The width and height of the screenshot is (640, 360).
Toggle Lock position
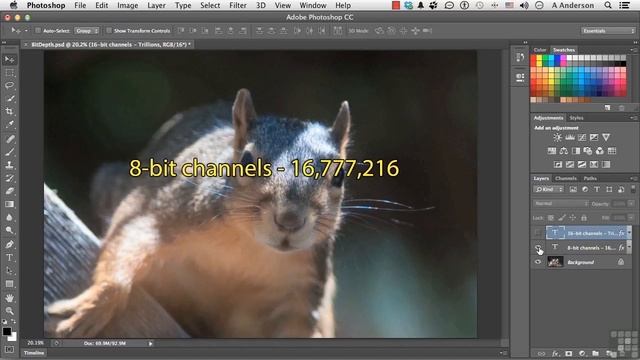(x=573, y=218)
